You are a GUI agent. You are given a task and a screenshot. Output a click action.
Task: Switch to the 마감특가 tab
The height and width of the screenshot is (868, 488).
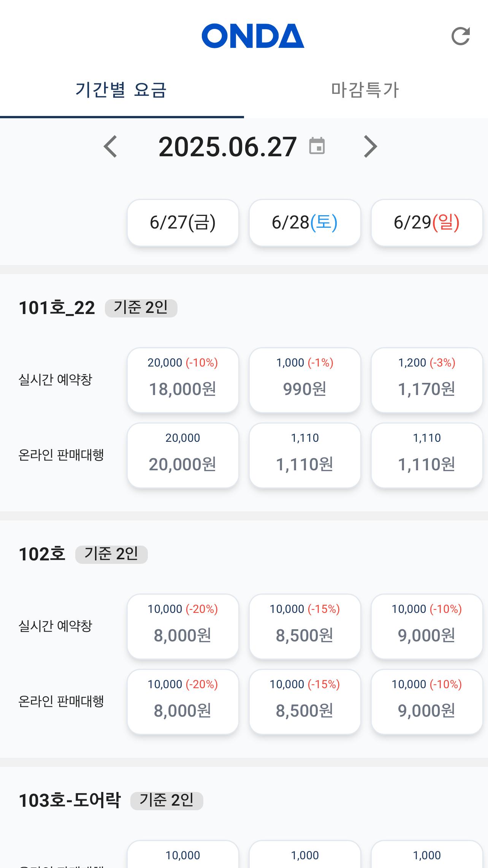pyautogui.click(x=365, y=90)
